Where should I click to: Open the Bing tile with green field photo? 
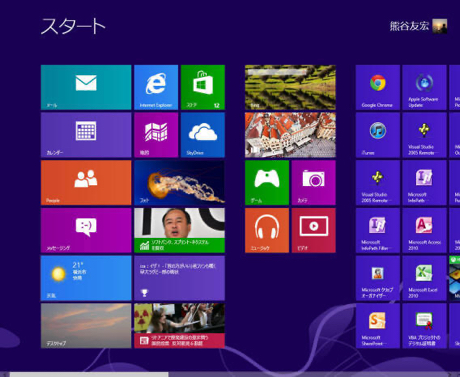pyautogui.click(x=290, y=87)
